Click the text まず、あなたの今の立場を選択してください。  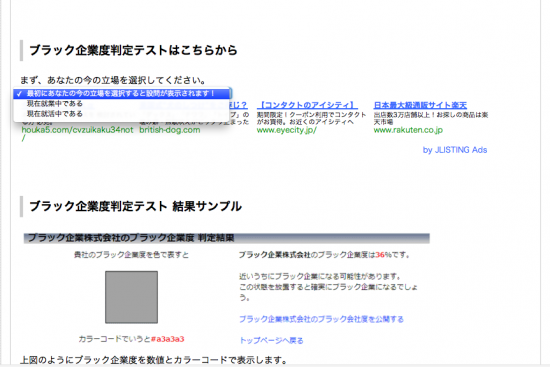(113, 80)
